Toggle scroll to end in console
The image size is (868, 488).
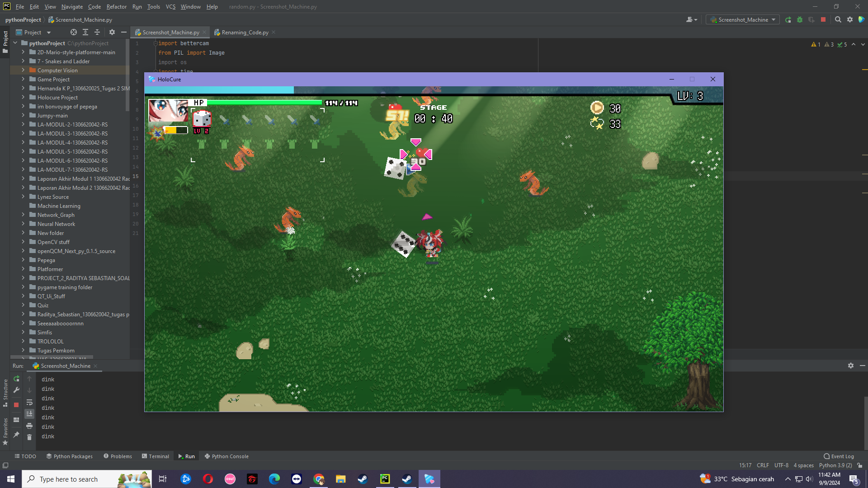point(29,413)
